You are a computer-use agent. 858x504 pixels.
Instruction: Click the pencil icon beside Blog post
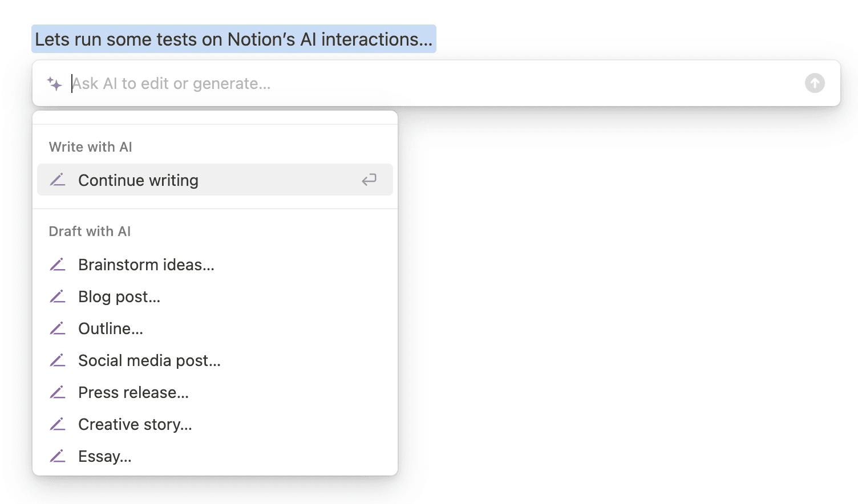58,296
